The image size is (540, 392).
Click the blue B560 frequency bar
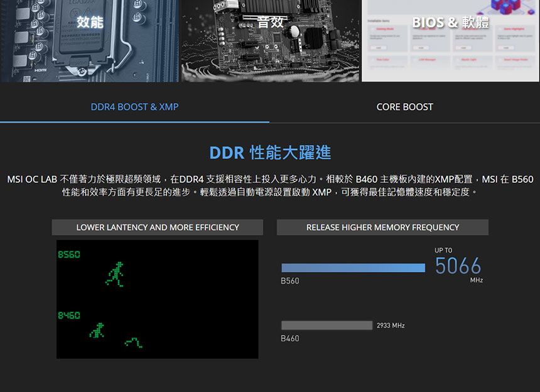[354, 268]
